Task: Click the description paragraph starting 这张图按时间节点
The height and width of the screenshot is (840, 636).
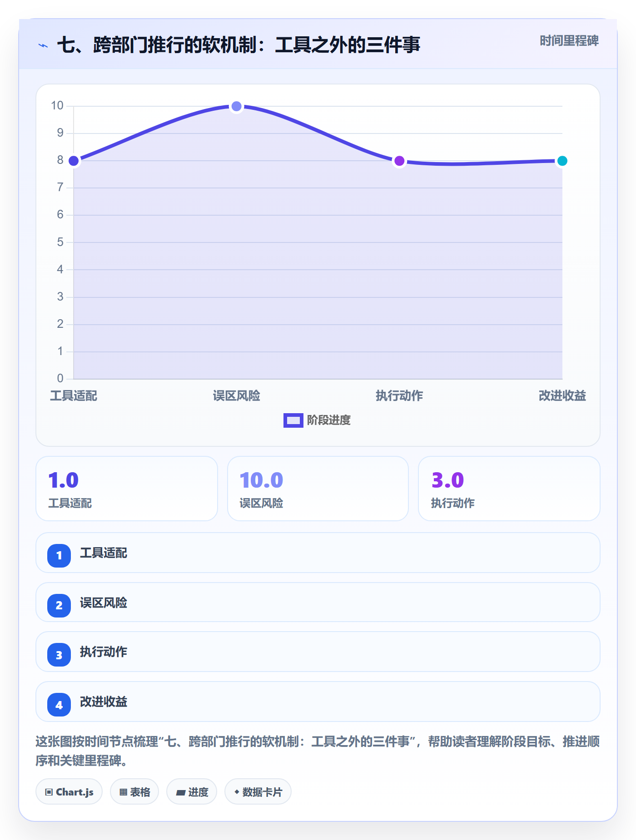Action: pos(318,751)
